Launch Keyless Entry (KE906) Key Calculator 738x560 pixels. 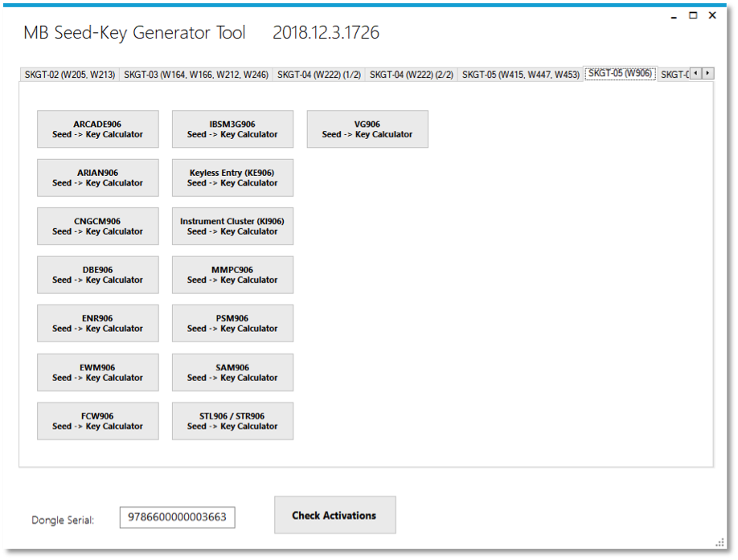[232, 178]
